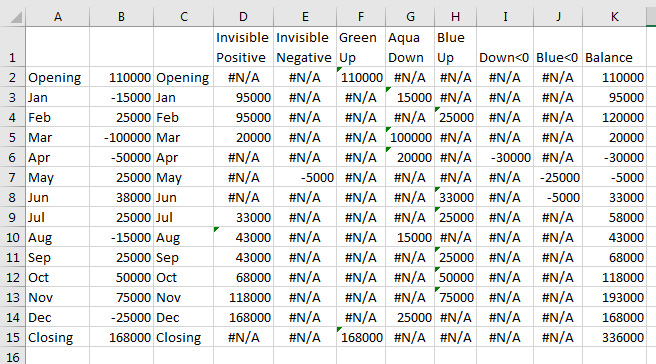Click the select-all corner triangle
This screenshot has width=656, height=364.
(x=16, y=18)
